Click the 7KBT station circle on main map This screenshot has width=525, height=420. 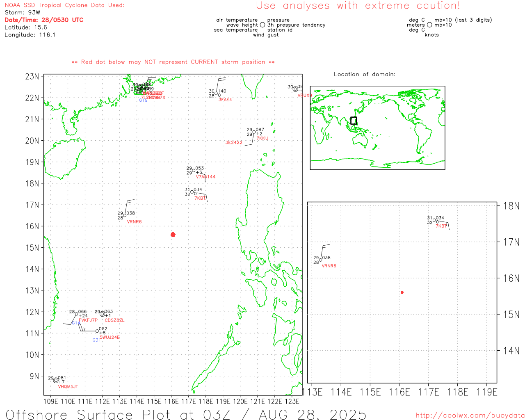pyautogui.click(x=192, y=192)
